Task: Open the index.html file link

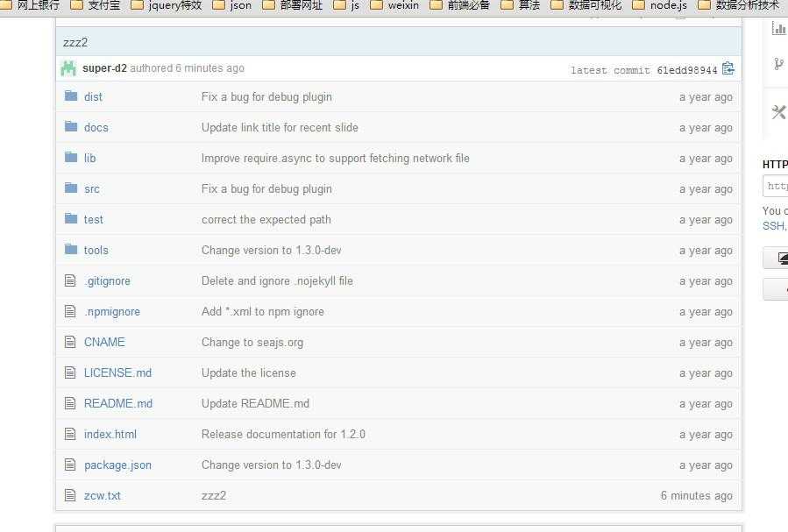Action: [110, 434]
